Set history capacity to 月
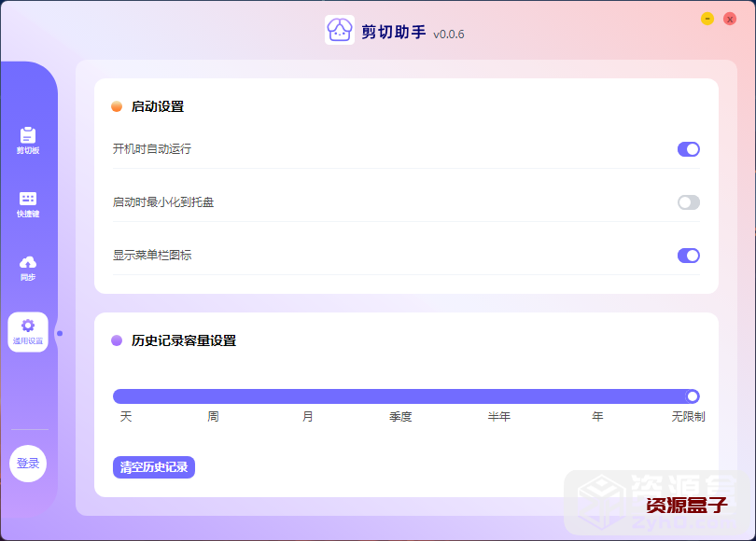The image size is (756, 541). click(x=308, y=416)
